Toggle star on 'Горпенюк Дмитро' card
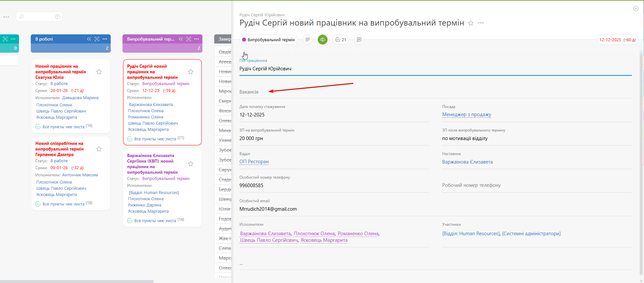The height and width of the screenshot is (283, 644). [99, 149]
